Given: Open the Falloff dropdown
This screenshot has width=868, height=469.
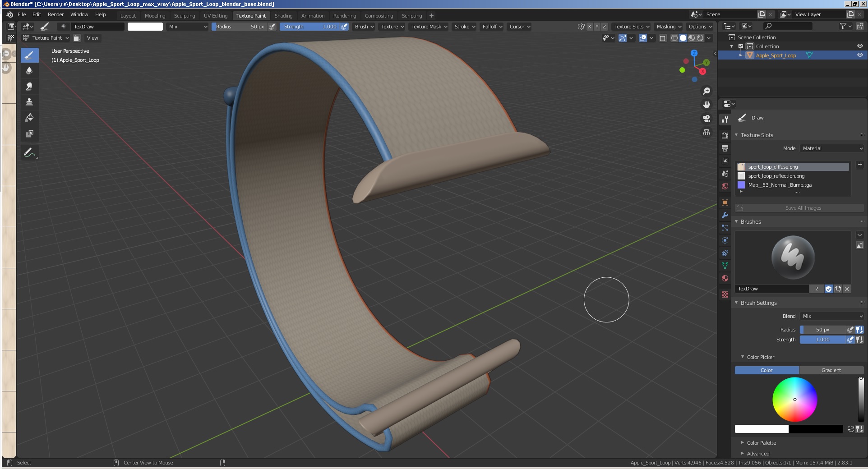Looking at the screenshot, I should [x=492, y=27].
